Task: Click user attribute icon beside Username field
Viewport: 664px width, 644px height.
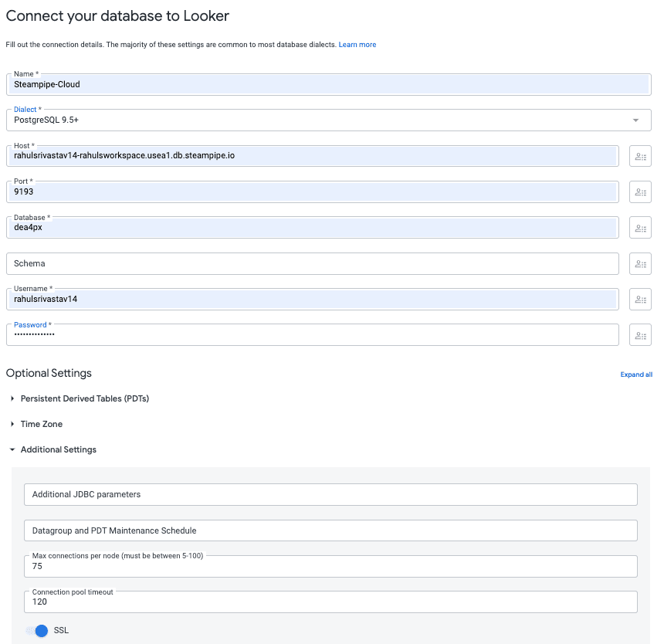Action: click(x=640, y=300)
